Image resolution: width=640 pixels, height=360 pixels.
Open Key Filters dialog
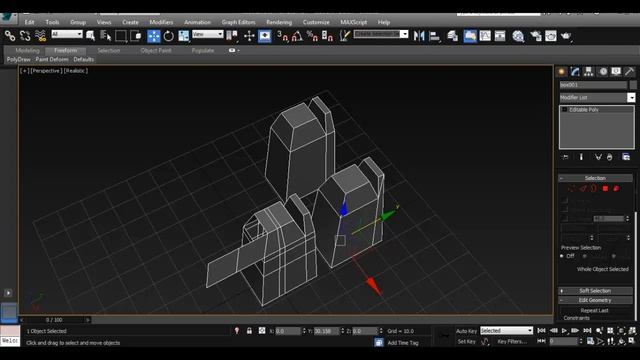click(512, 341)
